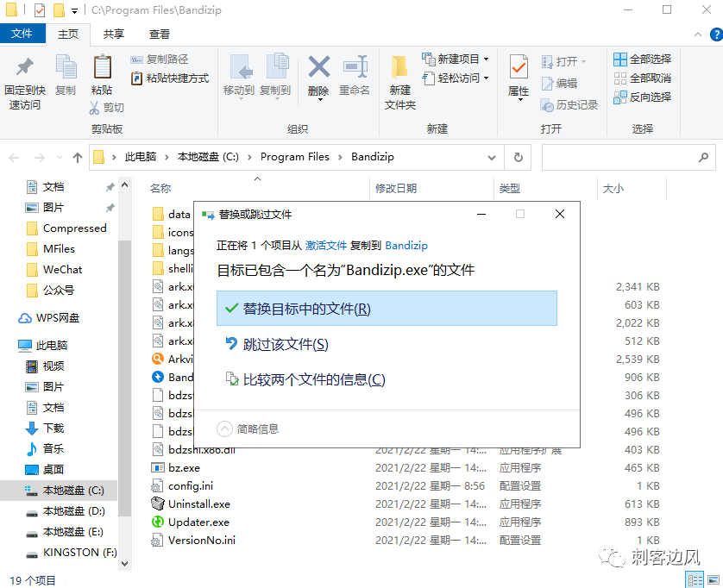Open the 文件 (File) tab
Screen dimensions: 723x588
pos(22,34)
